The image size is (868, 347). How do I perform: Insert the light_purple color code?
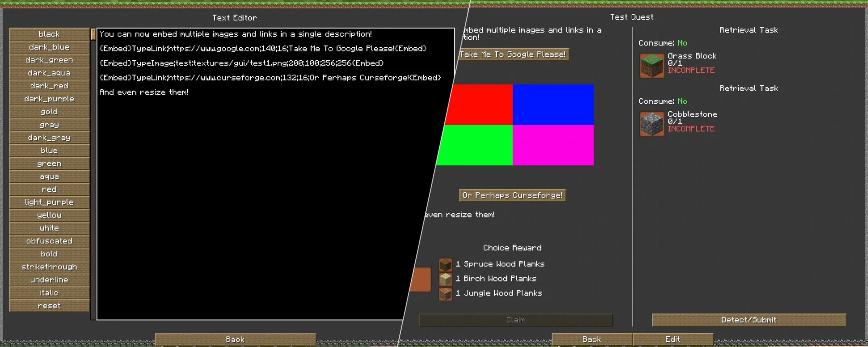coord(50,202)
